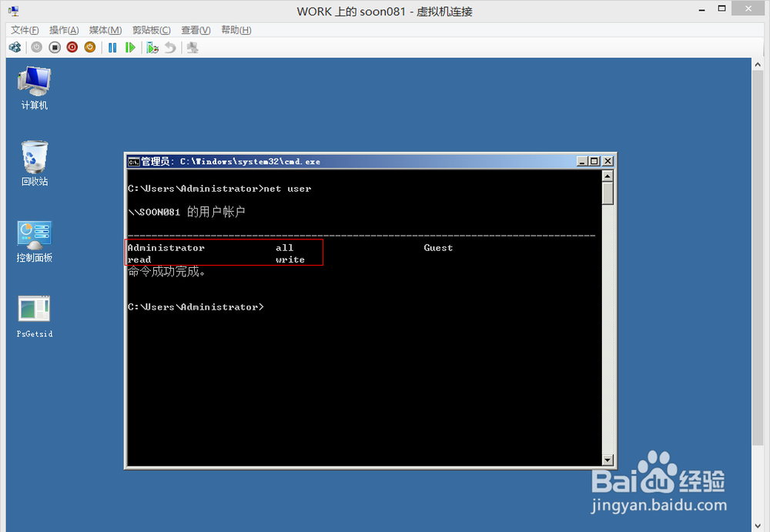Click the 'write' user entry
Image resolution: width=770 pixels, height=532 pixels.
click(x=290, y=260)
